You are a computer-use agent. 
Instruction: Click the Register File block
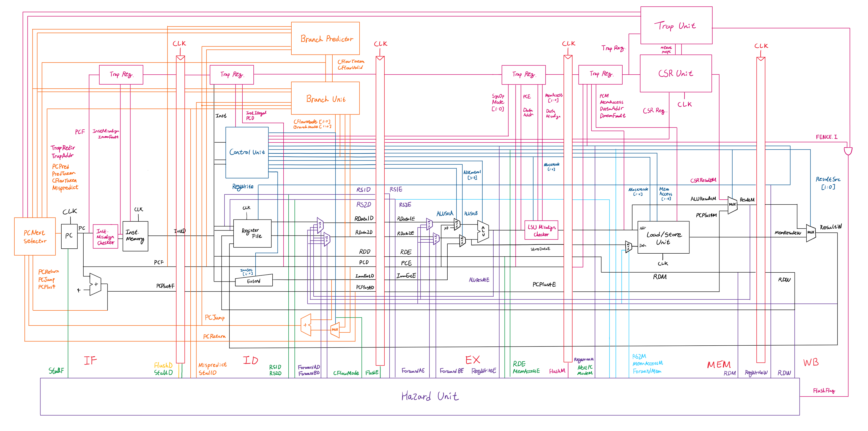(x=252, y=233)
